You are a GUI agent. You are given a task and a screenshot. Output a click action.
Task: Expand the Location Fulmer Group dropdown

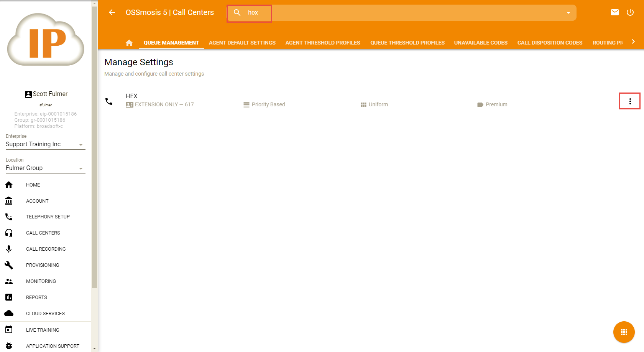click(80, 169)
